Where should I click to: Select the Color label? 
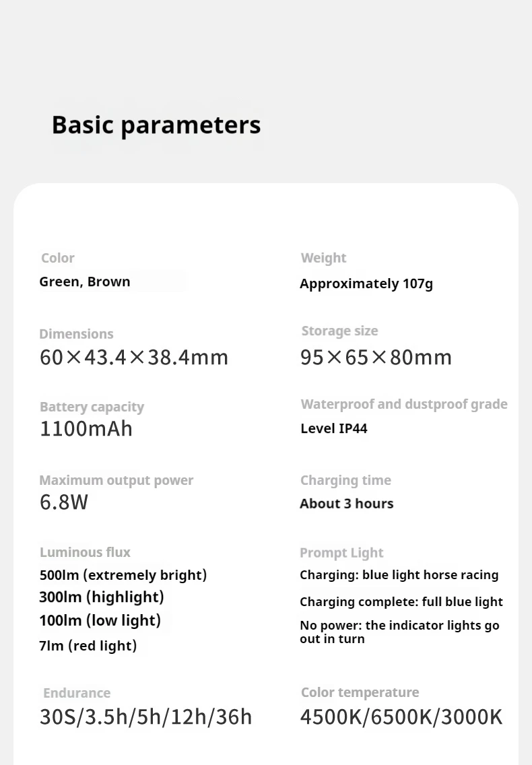tap(58, 258)
